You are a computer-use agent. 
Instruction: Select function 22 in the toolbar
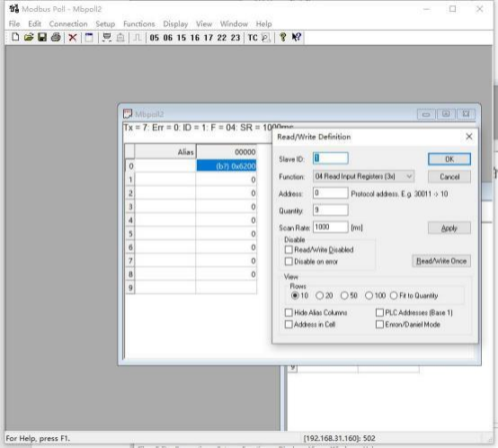[222, 38]
